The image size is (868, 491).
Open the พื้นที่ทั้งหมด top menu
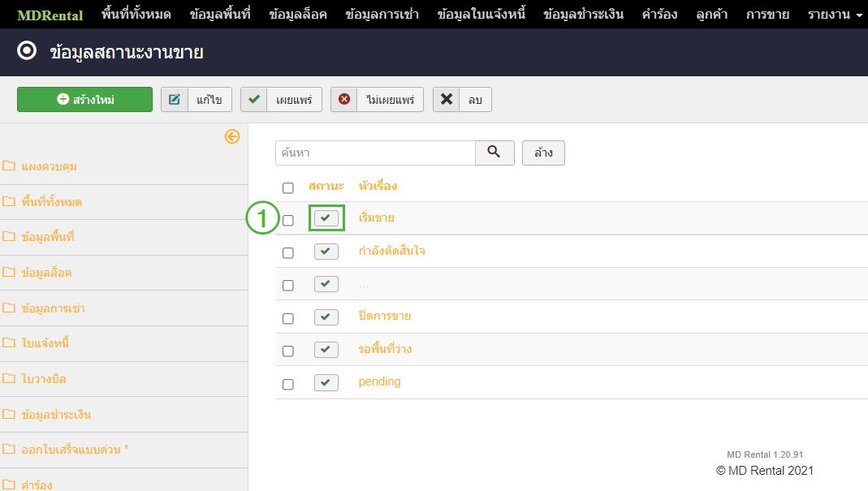pyautogui.click(x=136, y=15)
